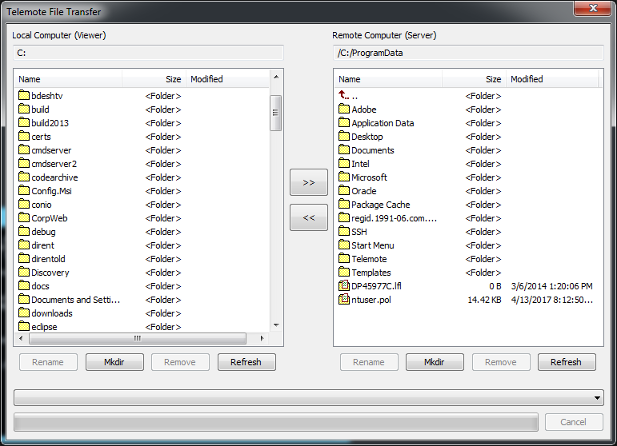Click the << download transfer button

(309, 217)
